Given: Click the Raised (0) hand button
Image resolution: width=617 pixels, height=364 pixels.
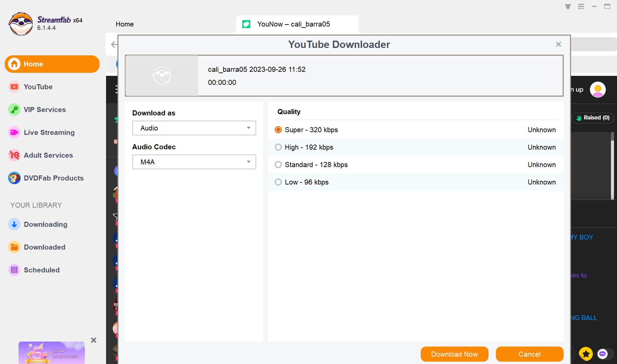Looking at the screenshot, I should pos(593,118).
